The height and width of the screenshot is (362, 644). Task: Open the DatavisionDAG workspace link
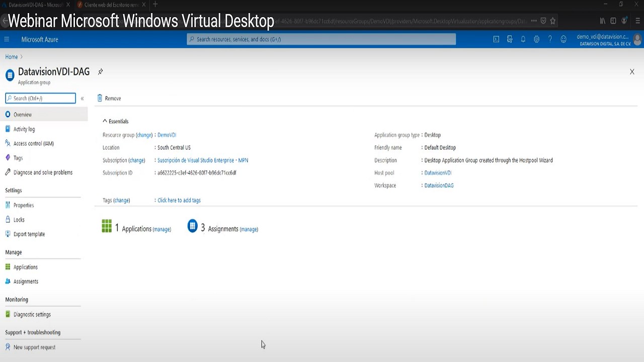[x=439, y=186]
